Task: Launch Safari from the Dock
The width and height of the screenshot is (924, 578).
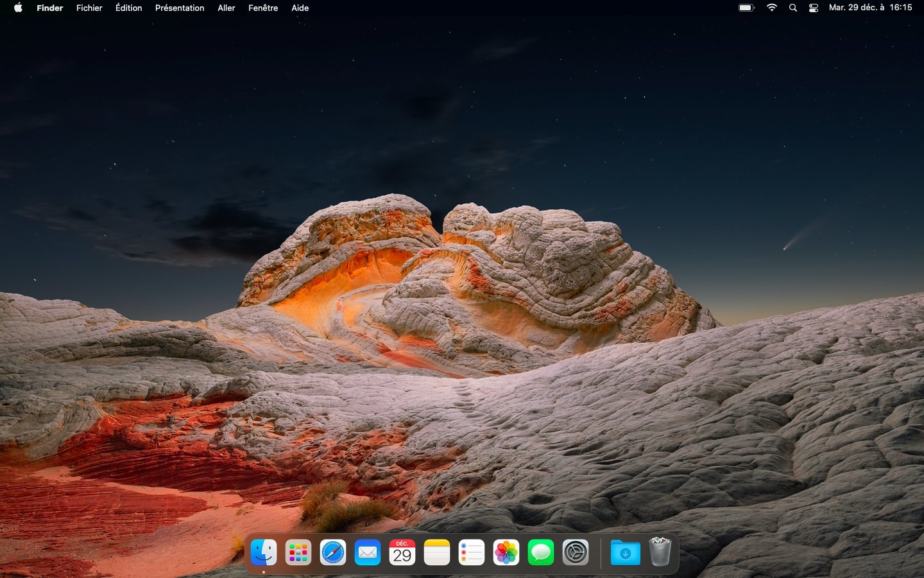Action: tap(333, 552)
